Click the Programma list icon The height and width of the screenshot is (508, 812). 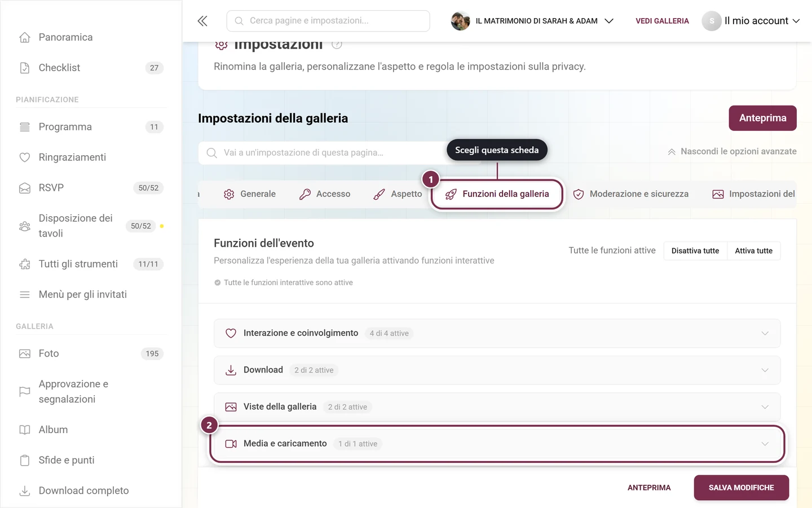point(25,127)
